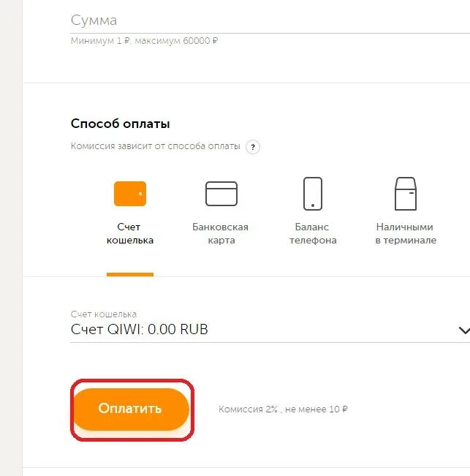The height and width of the screenshot is (476, 470).
Task: Choose the Наличными в терминале label
Action: point(406,234)
